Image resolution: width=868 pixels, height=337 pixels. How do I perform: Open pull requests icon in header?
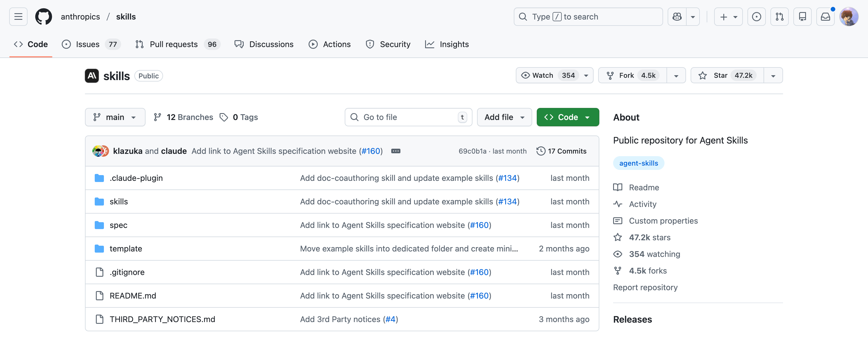coord(779,17)
